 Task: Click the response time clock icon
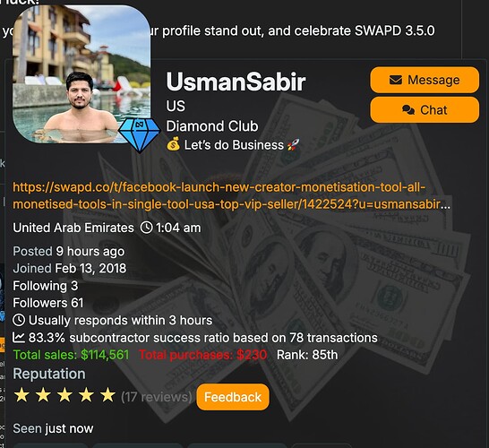tap(19, 320)
